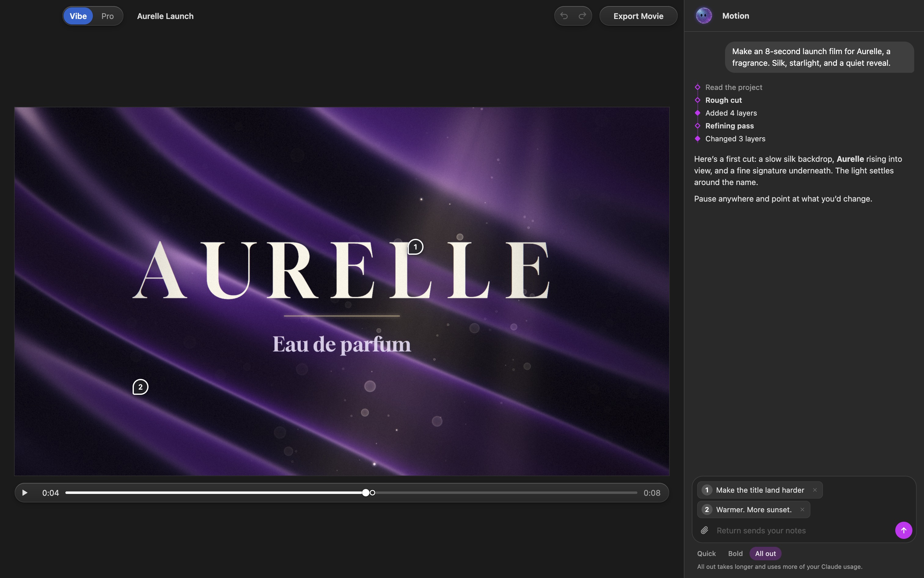Click the Aurelle Launch project title
Image resolution: width=924 pixels, height=578 pixels.
(165, 16)
